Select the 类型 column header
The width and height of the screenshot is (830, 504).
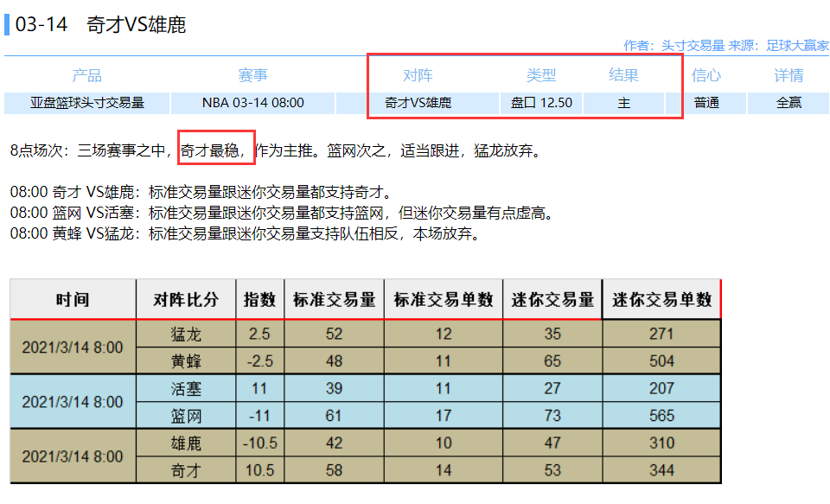click(x=541, y=75)
